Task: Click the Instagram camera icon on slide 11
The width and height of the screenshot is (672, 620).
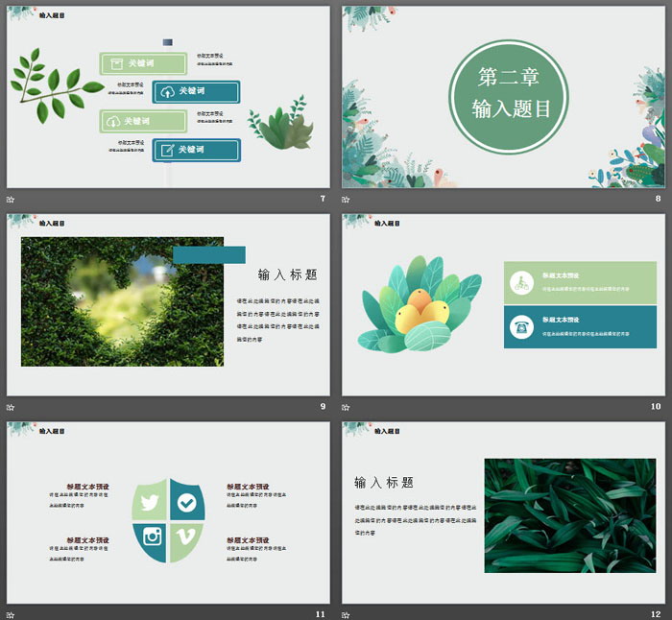Action: (x=152, y=537)
